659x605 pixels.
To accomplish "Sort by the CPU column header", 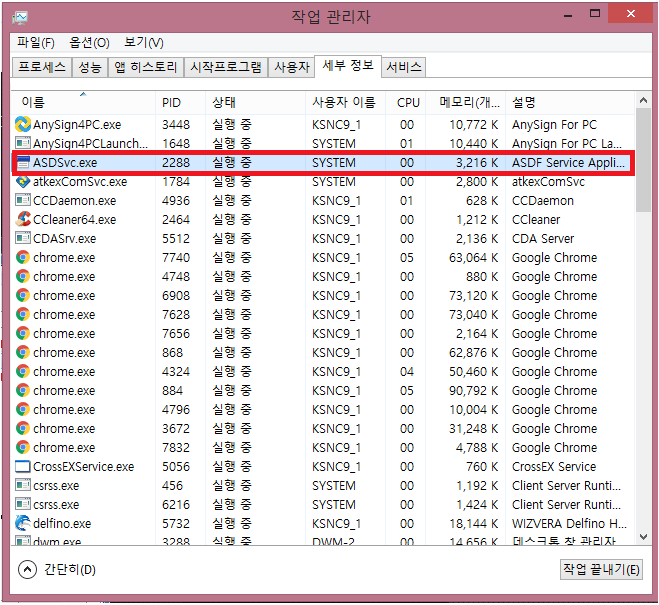I will pyautogui.click(x=406, y=103).
